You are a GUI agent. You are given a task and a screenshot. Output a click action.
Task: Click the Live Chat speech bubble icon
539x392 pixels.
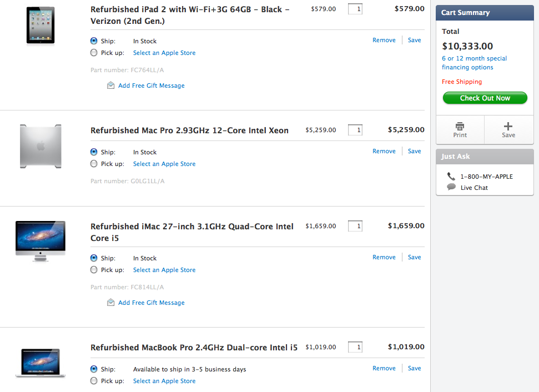451,187
